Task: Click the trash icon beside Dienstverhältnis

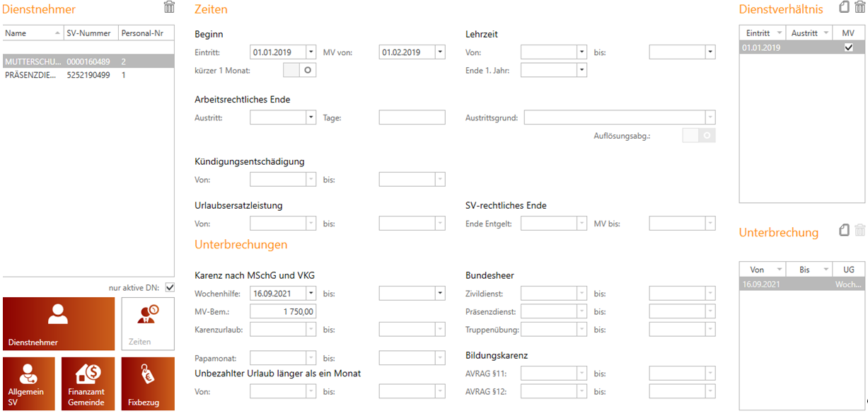Action: (860, 7)
